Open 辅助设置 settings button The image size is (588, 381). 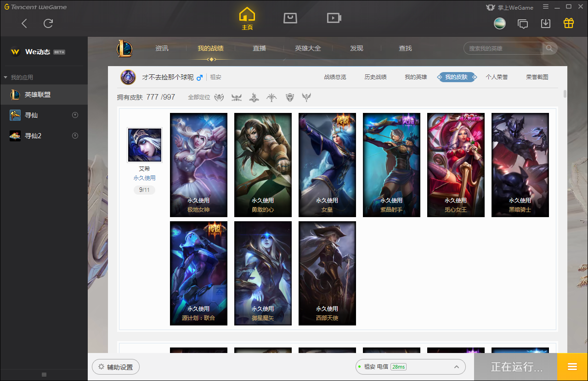[116, 367]
